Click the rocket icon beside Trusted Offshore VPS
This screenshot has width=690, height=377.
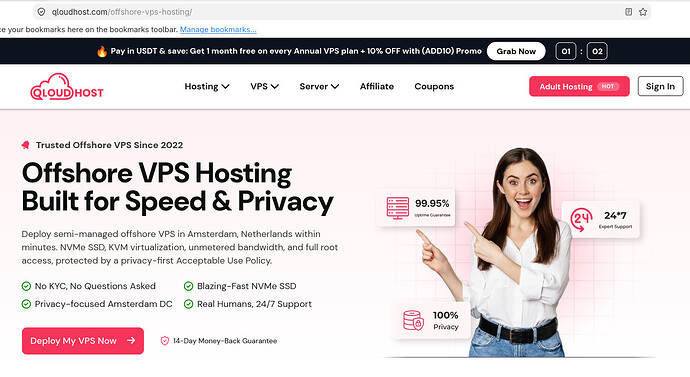pyautogui.click(x=26, y=145)
